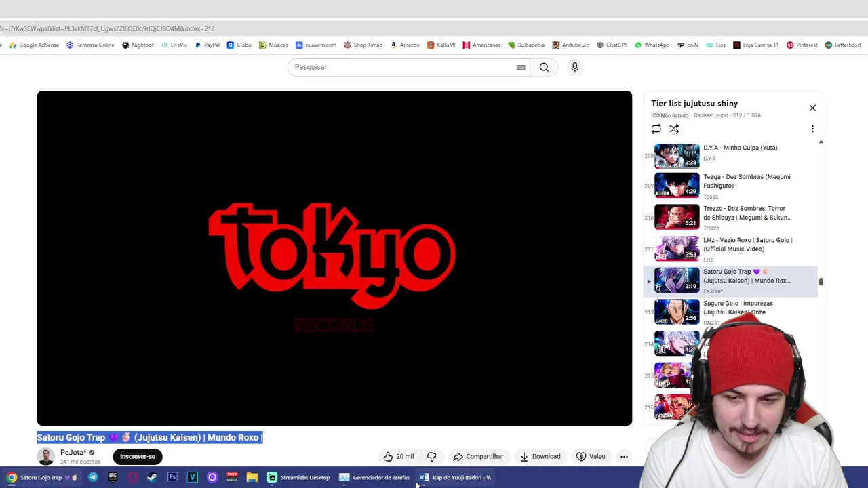Viewport: 868px width, 488px height.
Task: Open the Bulbapedia bookmark
Action: coord(526,45)
